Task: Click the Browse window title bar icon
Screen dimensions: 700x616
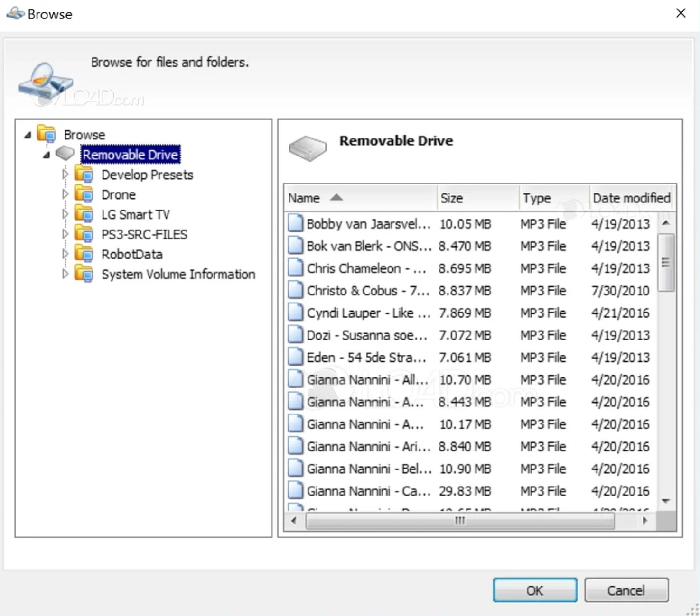Action: click(15, 13)
